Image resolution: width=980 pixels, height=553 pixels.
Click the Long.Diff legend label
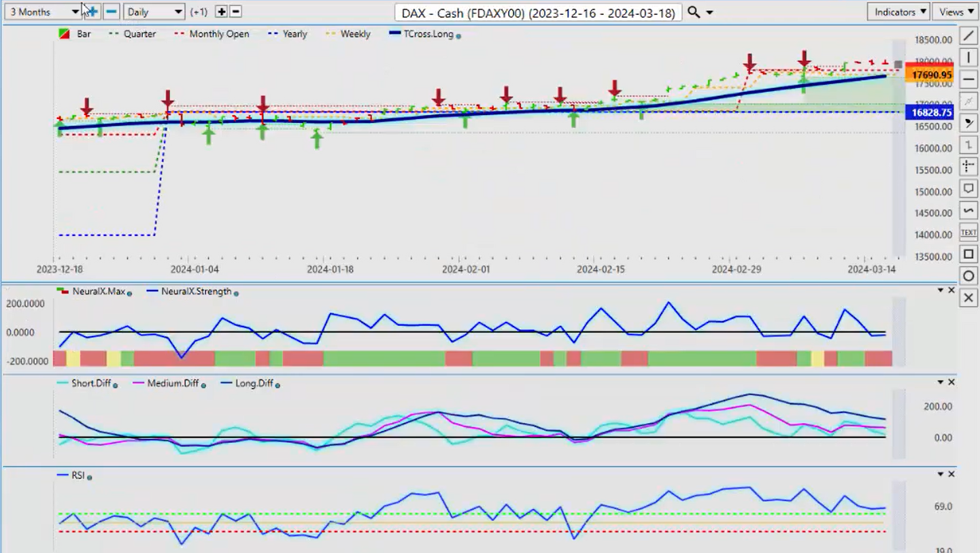pyautogui.click(x=254, y=384)
